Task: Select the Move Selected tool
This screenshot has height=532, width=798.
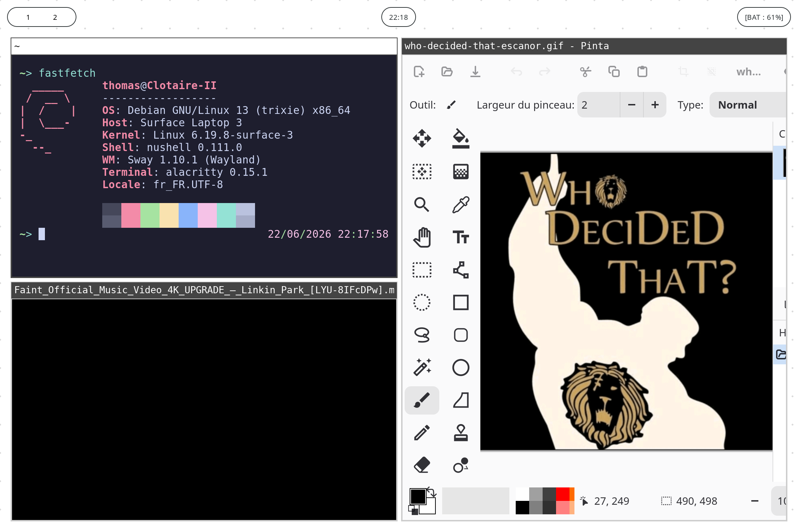Action: [422, 138]
